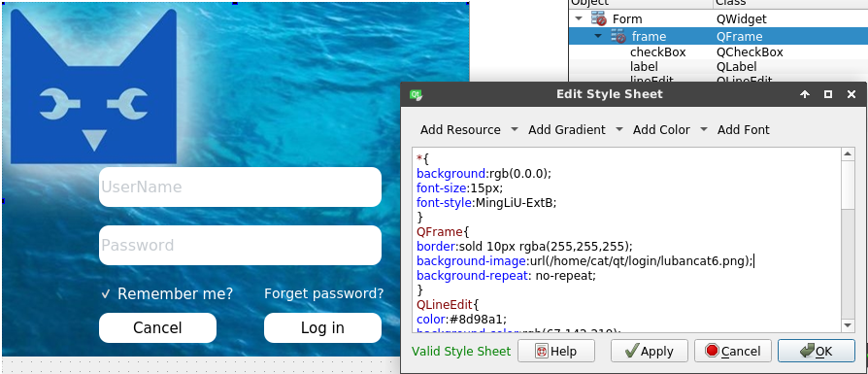Collapse the frame tree node
The width and height of the screenshot is (868, 374).
[598, 37]
